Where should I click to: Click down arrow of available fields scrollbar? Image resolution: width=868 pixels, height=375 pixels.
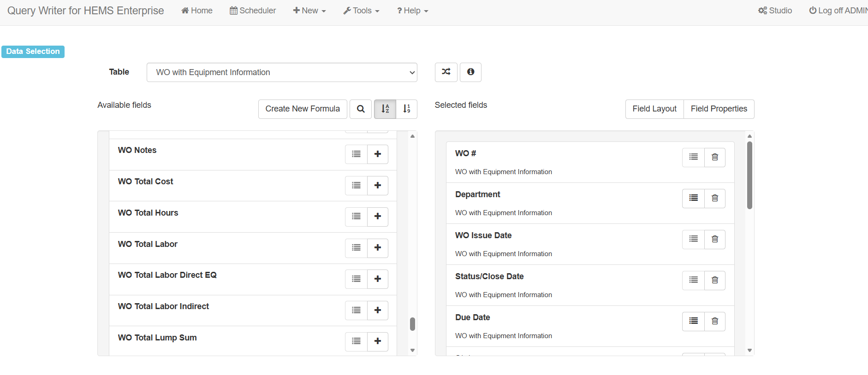point(412,351)
